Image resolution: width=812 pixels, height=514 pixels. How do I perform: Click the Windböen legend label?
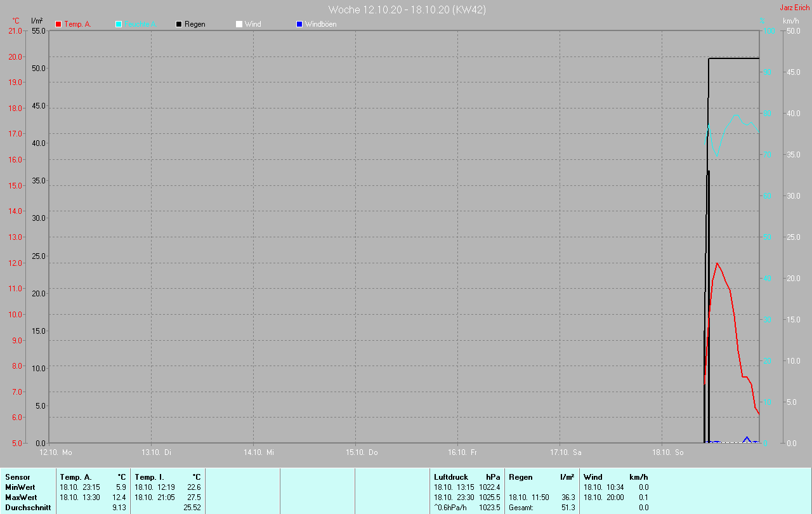[x=320, y=24]
